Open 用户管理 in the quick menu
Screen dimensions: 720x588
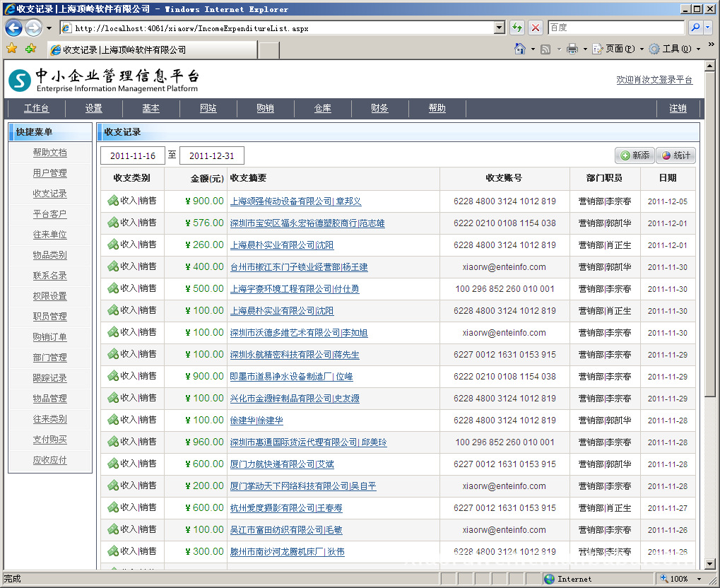[49, 173]
